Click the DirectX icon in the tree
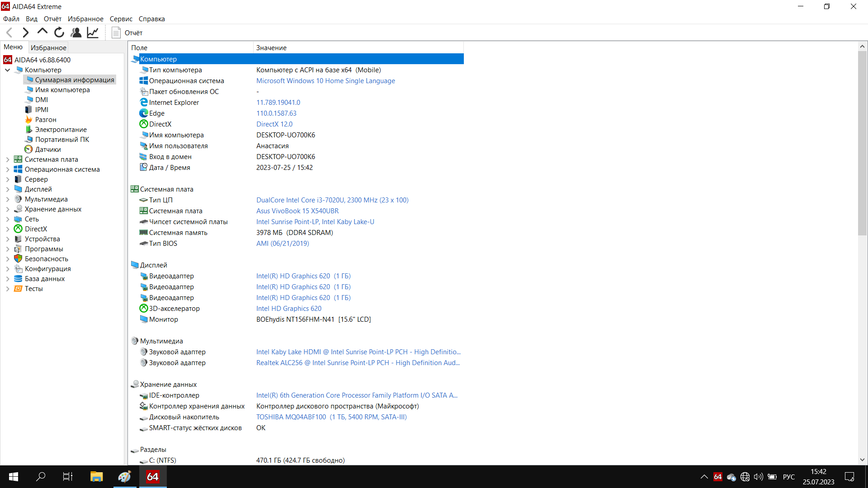This screenshot has width=868, height=488. pyautogui.click(x=18, y=229)
